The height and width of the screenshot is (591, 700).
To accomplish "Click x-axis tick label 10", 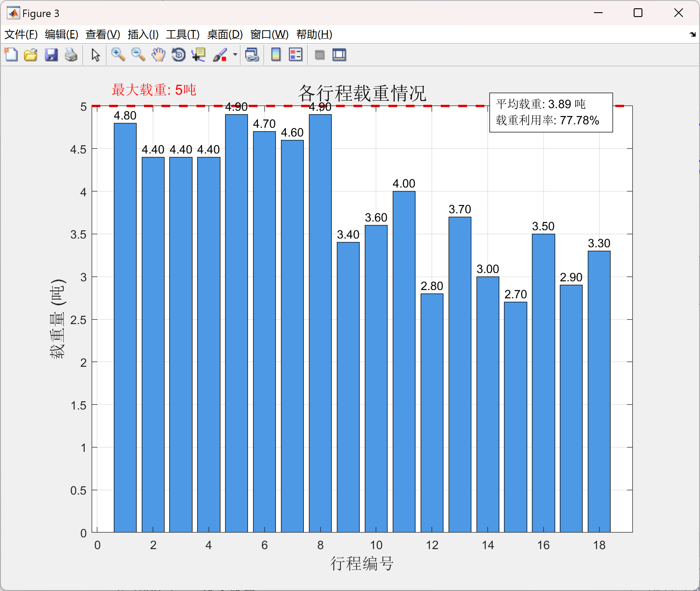I will pos(376,545).
